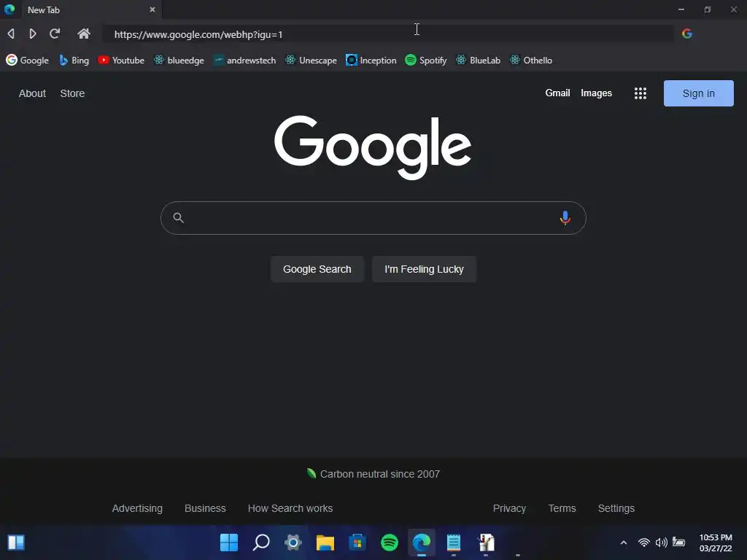Open Wi-Fi network status icon
Viewport: 747px width, 560px height.
pos(643,542)
